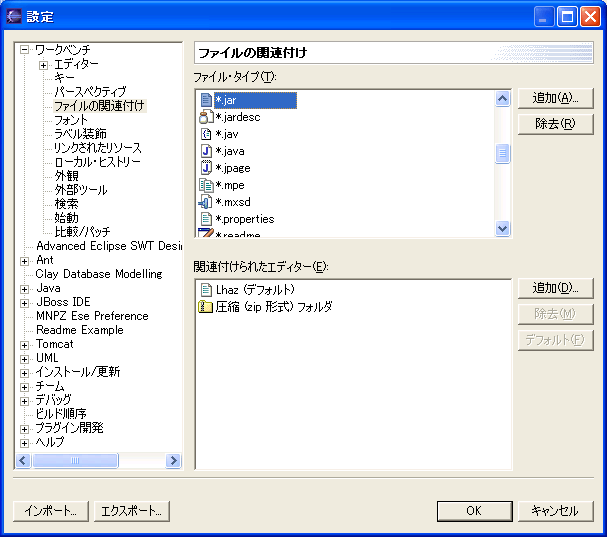
Task: Select 外部ツール in the tree
Action: click(81, 190)
